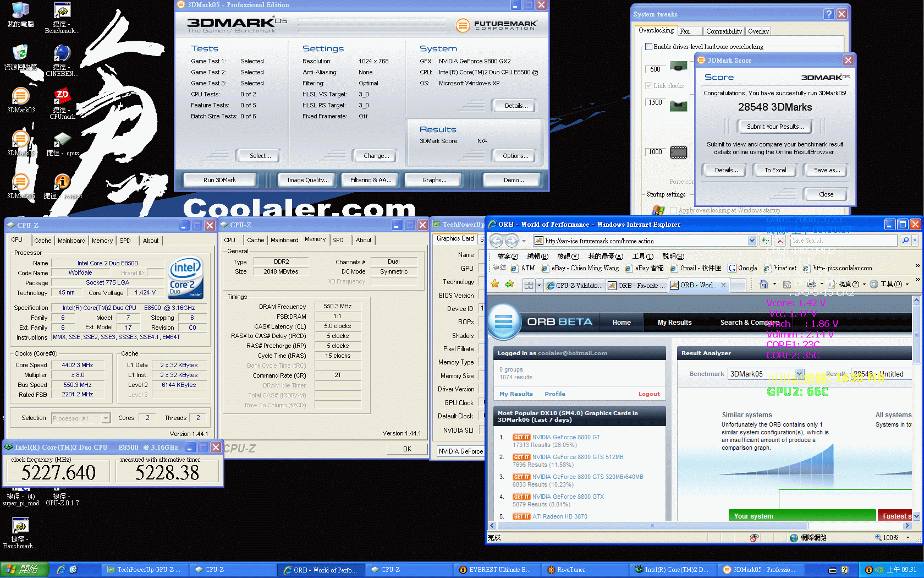This screenshot has width=924, height=578.
Task: Click OK in the memory CPU-Z window
Action: [407, 449]
